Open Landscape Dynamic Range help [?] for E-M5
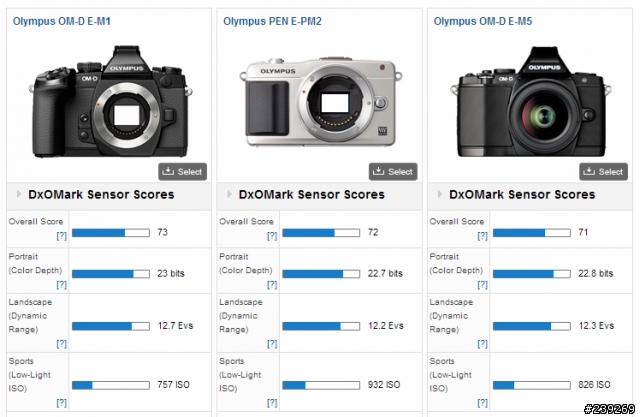Screen dimensions: 640x417 point(482,344)
